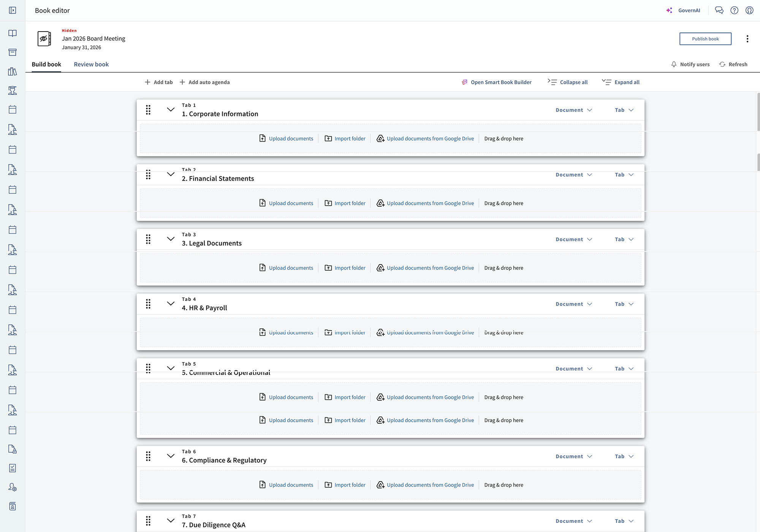
Task: Click the archive box sidebar icon
Action: [13, 52]
